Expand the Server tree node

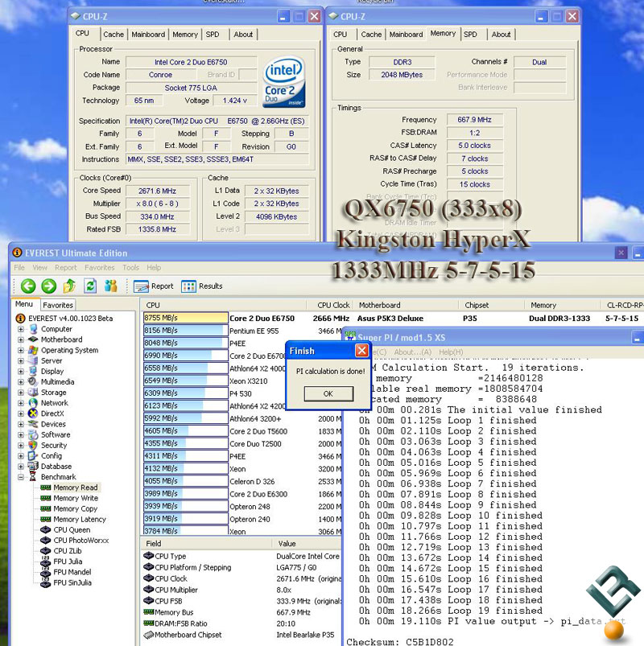21,361
